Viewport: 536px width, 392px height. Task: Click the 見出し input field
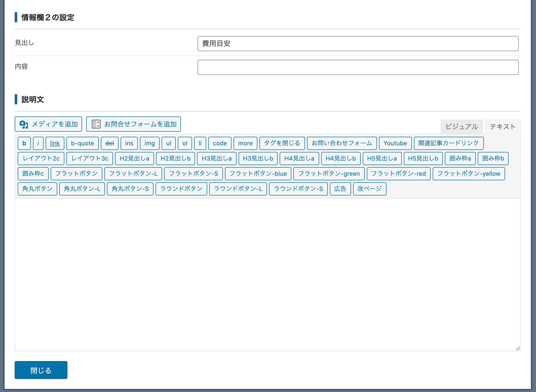pos(358,44)
